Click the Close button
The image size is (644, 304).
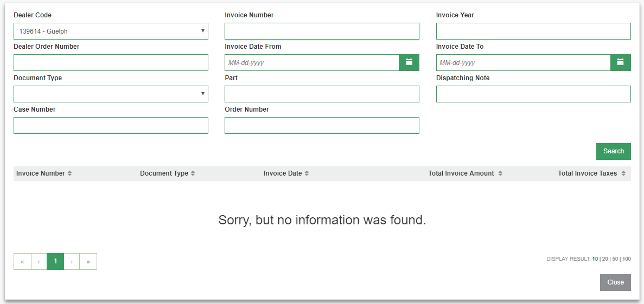(615, 282)
